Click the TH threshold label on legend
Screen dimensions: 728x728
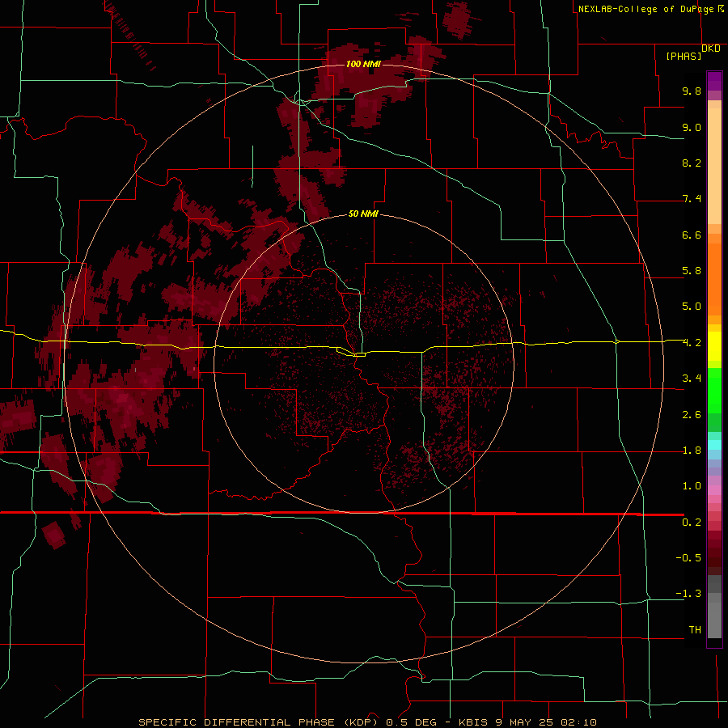point(695,630)
